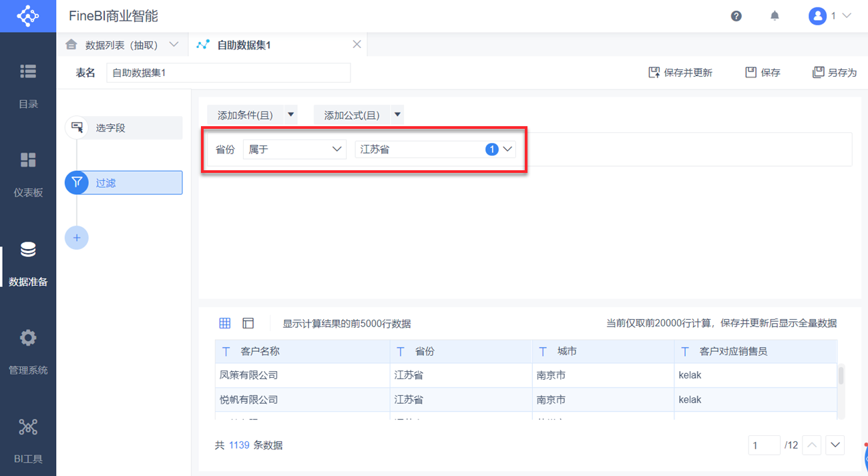Go to previous page arrow
The height and width of the screenshot is (476, 868).
[811, 445]
